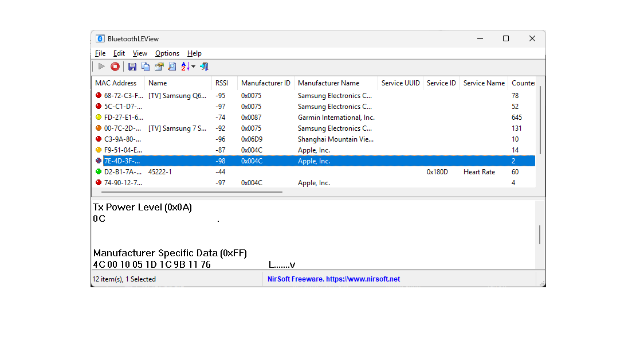
Task: Stop scanning with the red stop icon
Action: tap(115, 67)
